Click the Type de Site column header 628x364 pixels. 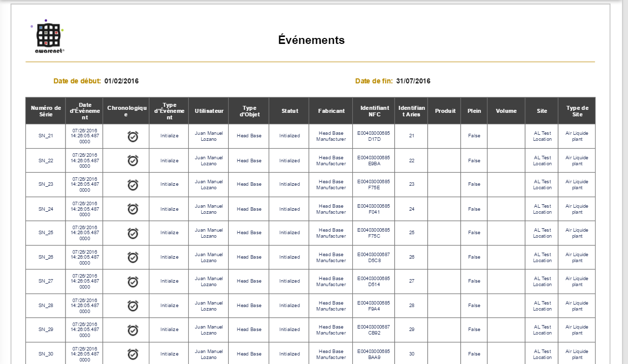pos(577,111)
